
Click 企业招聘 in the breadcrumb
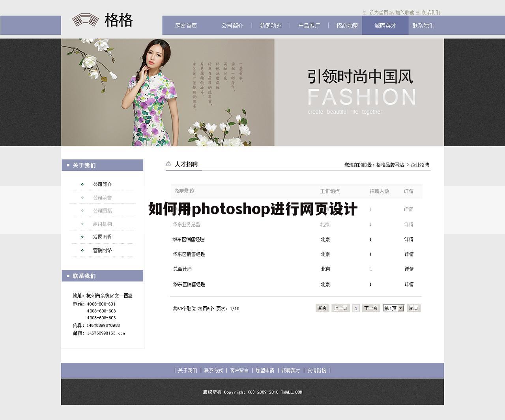(420, 165)
